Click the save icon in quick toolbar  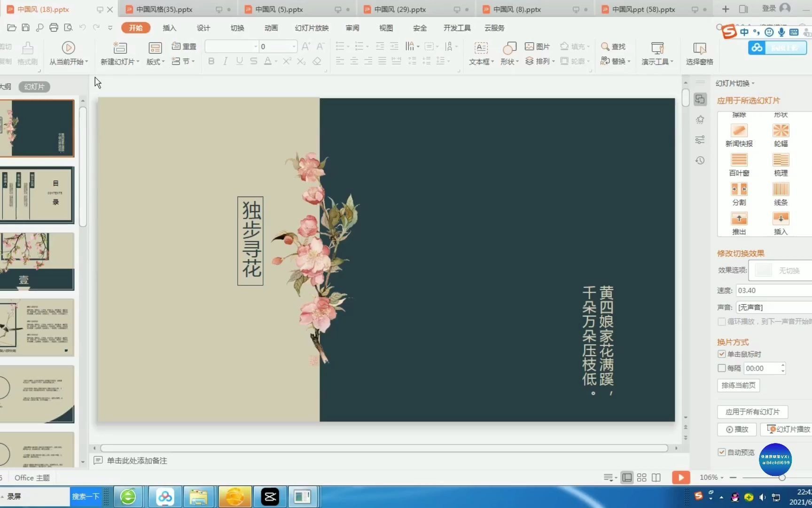(26, 28)
